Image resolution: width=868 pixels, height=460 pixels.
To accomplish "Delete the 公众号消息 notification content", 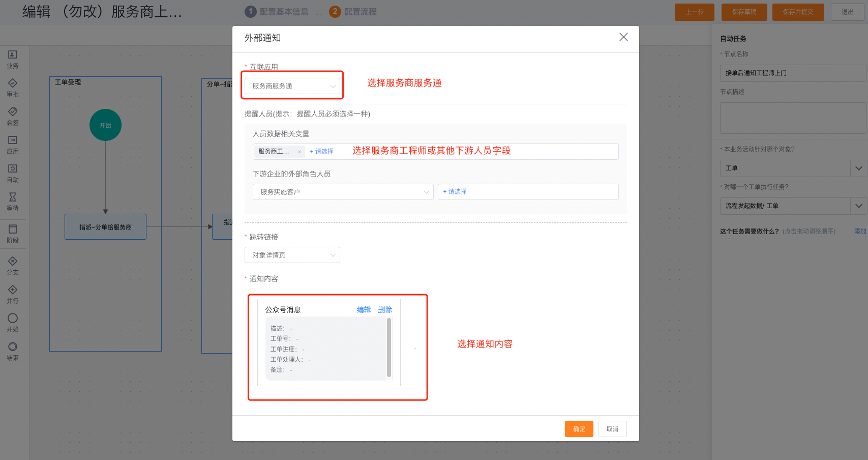I will 385,310.
